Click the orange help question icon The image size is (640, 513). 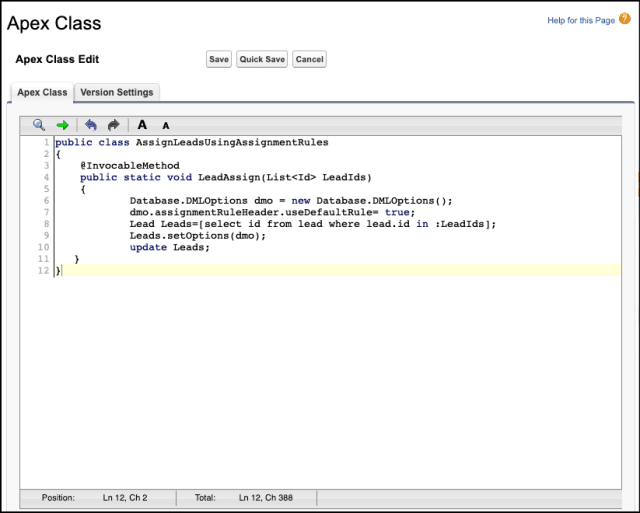click(x=624, y=19)
